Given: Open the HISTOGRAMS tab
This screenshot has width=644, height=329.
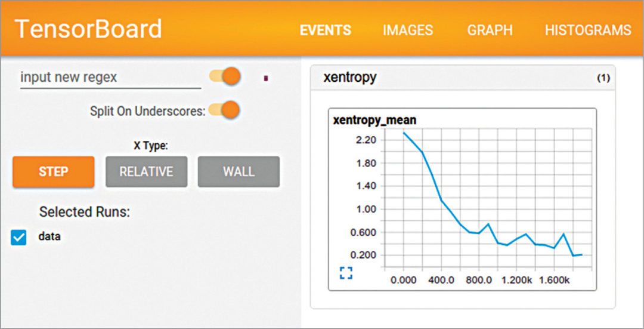Looking at the screenshot, I should coord(587,30).
